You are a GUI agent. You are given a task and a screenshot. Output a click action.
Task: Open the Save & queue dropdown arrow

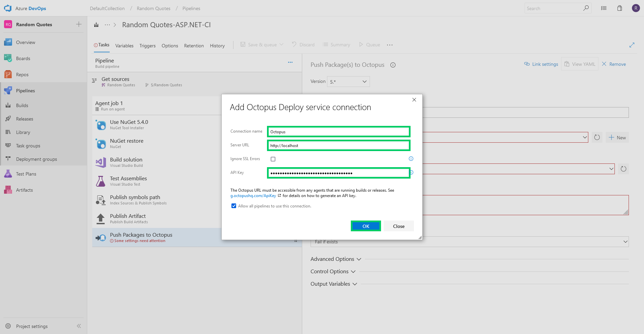[281, 44]
